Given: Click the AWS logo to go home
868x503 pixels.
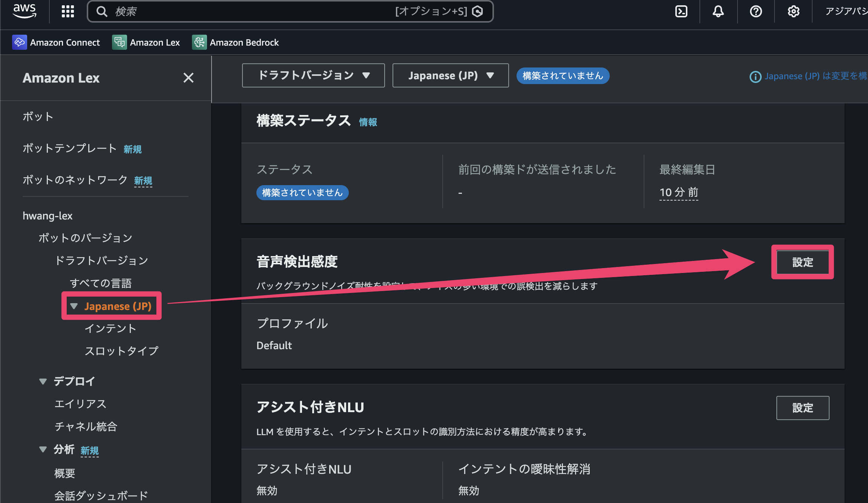Looking at the screenshot, I should [25, 11].
